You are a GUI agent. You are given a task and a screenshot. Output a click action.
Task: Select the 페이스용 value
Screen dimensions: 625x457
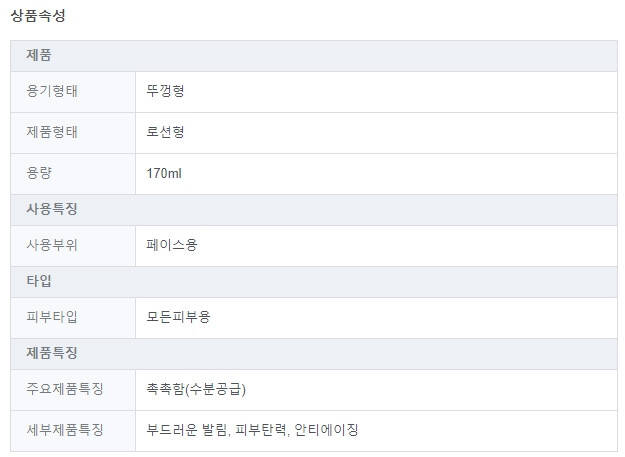point(172,245)
